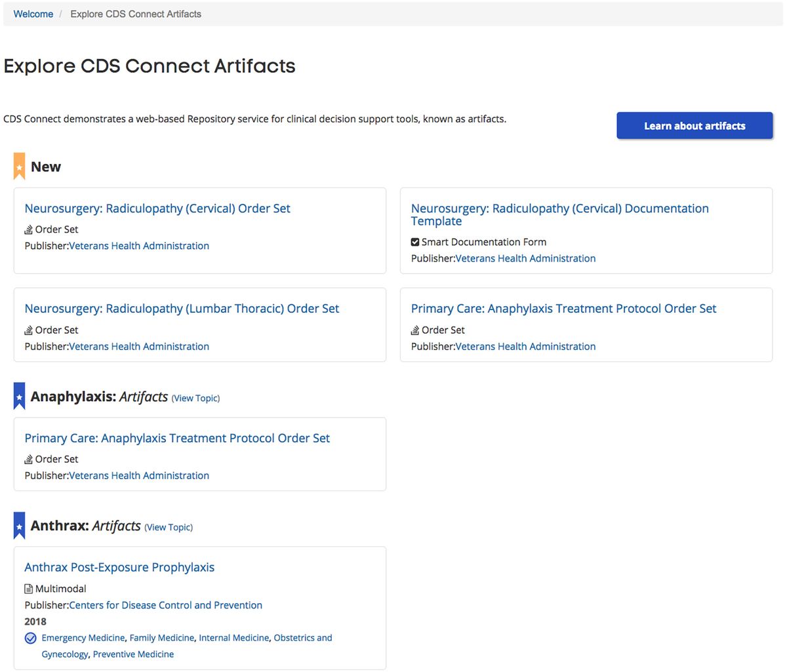787x672 pixels.
Task: Click the blue bookmark ribbon beside Anthrax
Action: pos(18,525)
